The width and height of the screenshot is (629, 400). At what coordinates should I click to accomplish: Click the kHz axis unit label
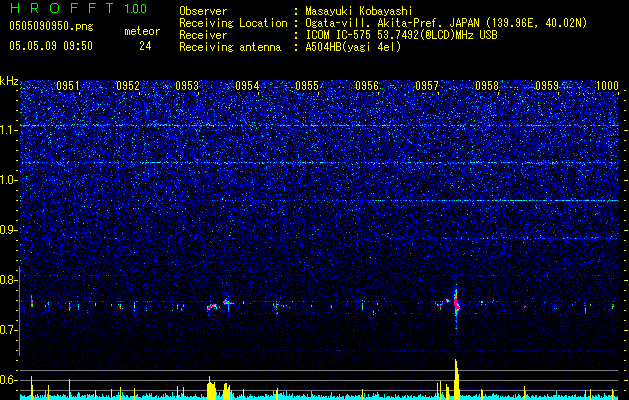click(x=9, y=81)
